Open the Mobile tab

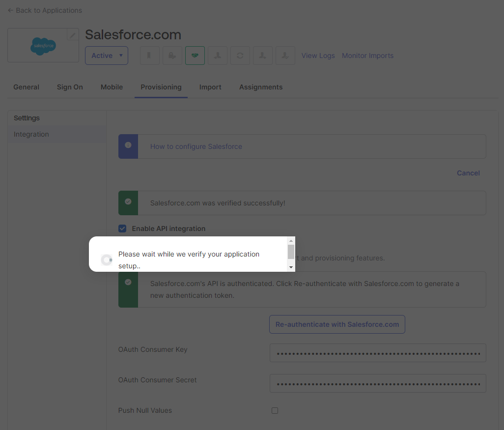tap(112, 87)
